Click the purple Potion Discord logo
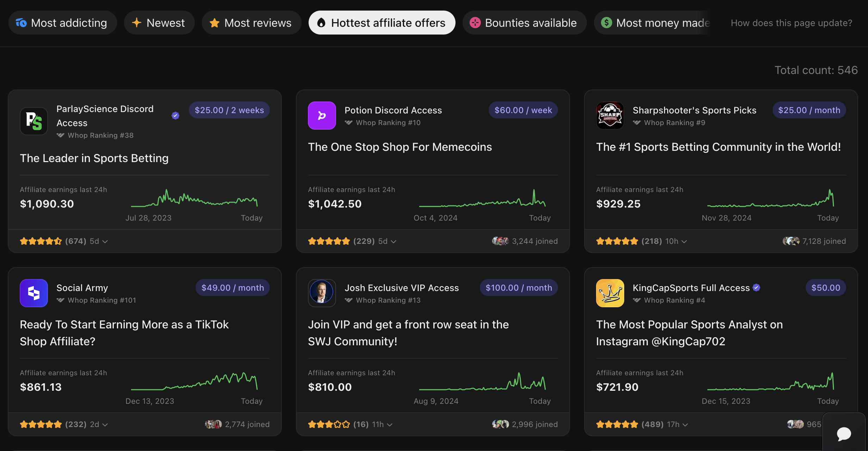This screenshot has height=451, width=868. (x=322, y=116)
